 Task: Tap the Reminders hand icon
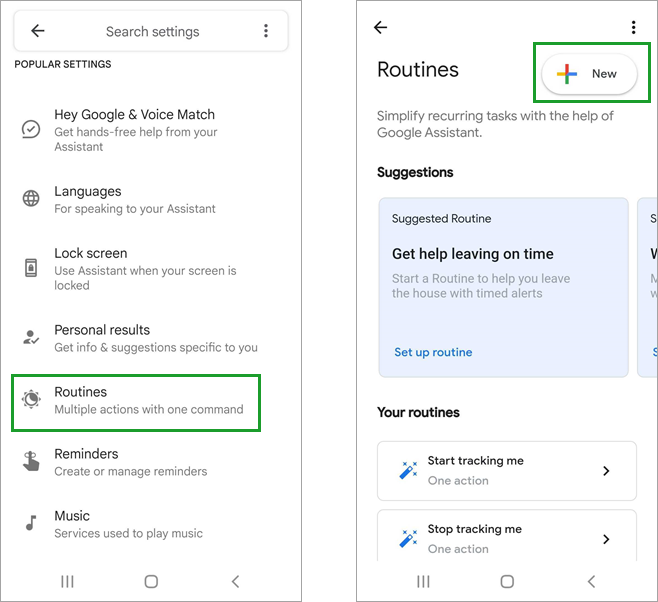[31, 461]
